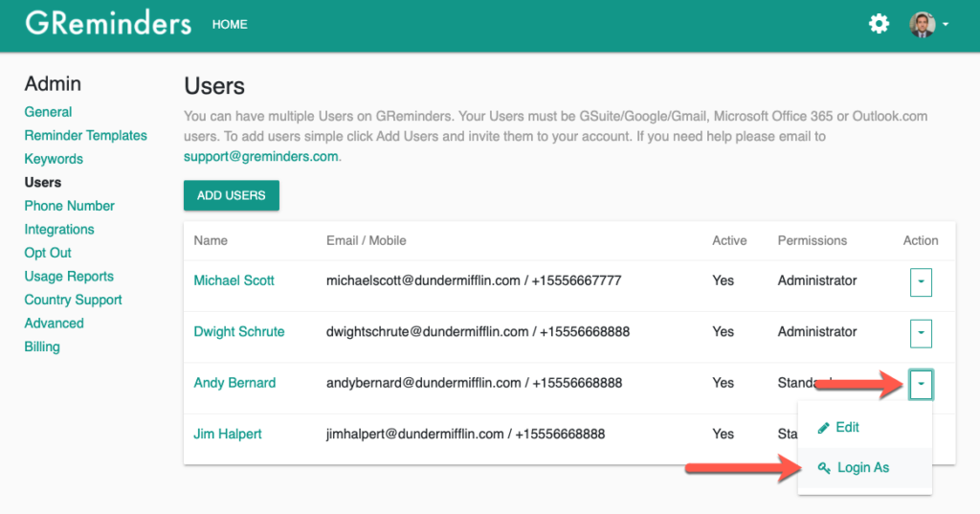Click the Active column header

729,241
